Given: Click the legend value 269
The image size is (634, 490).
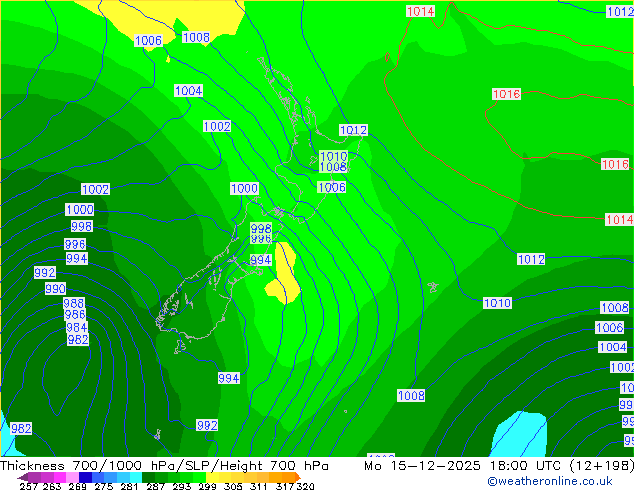Looking at the screenshot, I should [77, 486].
